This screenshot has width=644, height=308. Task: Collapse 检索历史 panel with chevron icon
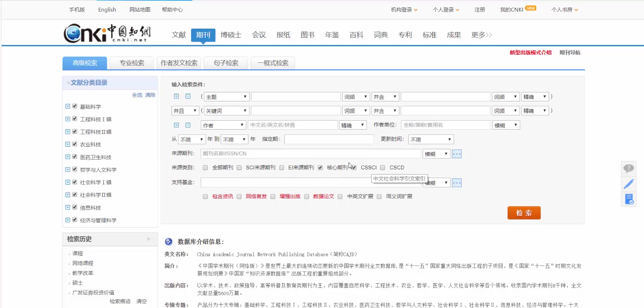pos(148,239)
